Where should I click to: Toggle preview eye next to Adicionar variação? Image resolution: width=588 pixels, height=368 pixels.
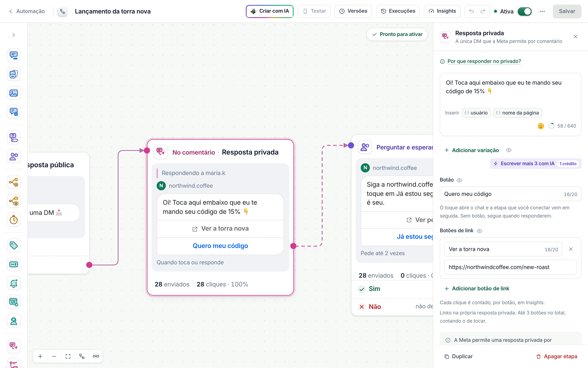[x=509, y=150]
